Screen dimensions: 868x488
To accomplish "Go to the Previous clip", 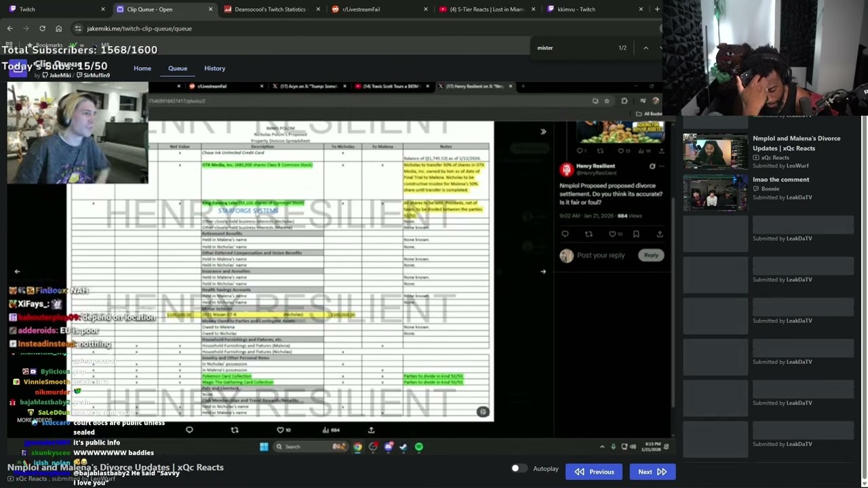I will click(594, 472).
